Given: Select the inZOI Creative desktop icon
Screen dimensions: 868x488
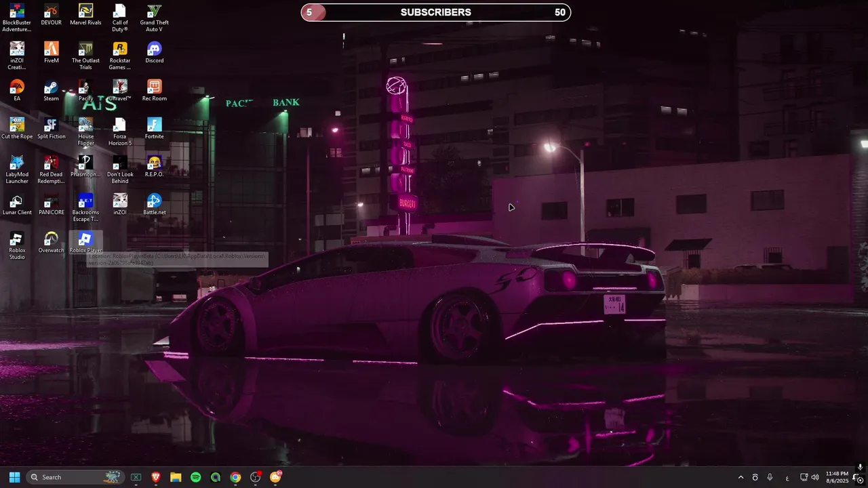Looking at the screenshot, I should [x=17, y=56].
